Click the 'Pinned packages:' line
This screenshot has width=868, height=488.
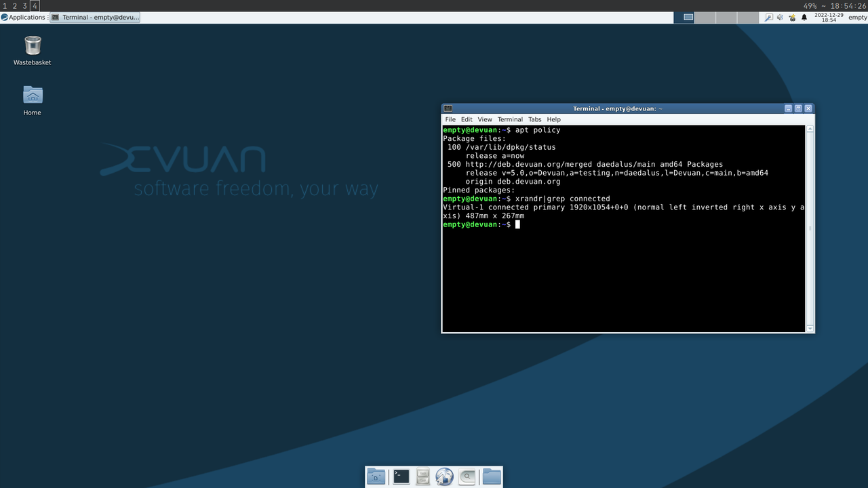pos(479,190)
